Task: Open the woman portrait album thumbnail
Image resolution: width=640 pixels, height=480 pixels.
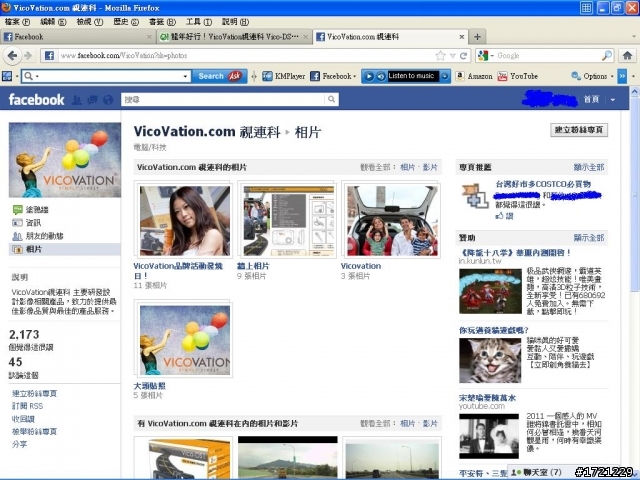Action: (x=185, y=221)
